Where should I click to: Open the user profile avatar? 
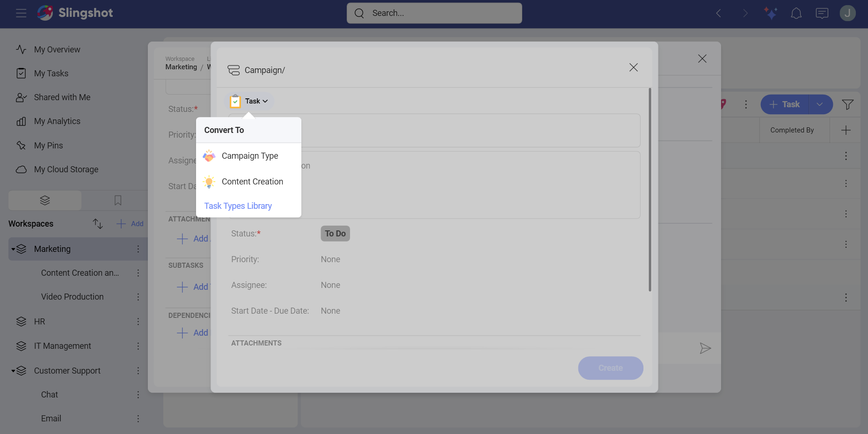click(x=847, y=13)
